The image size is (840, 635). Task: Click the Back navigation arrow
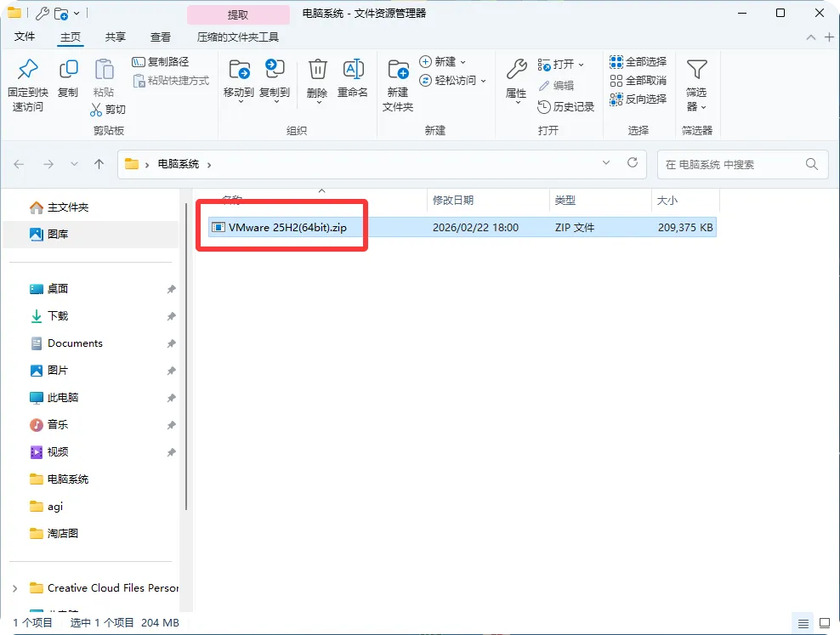coord(19,164)
